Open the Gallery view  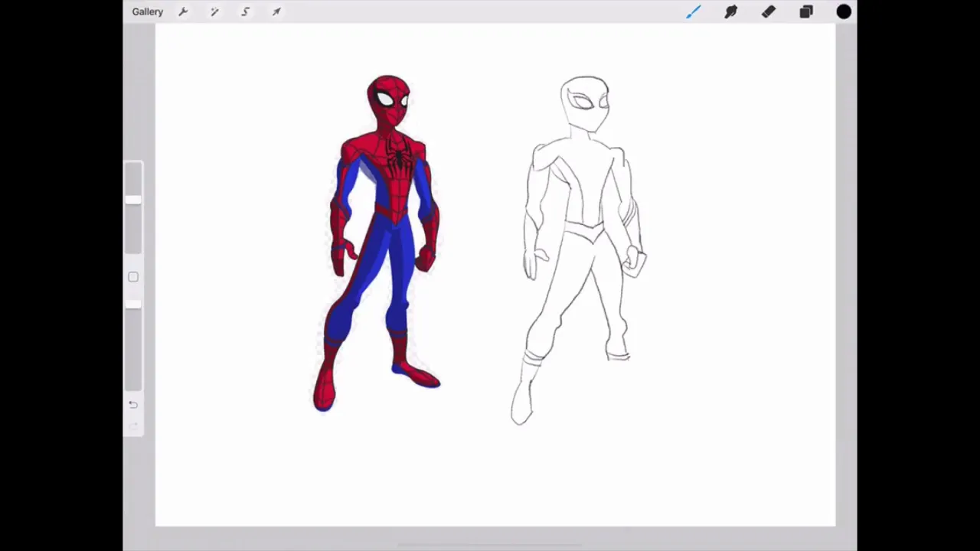(147, 11)
